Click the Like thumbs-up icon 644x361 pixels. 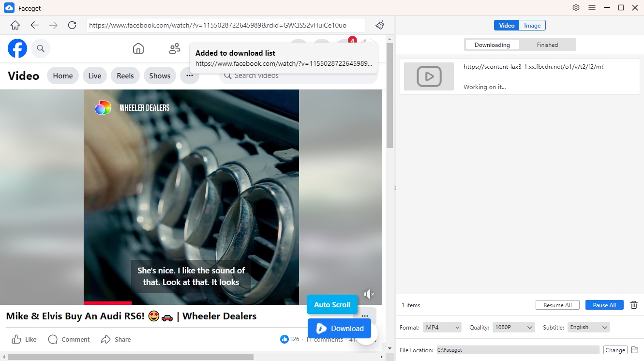(x=16, y=339)
